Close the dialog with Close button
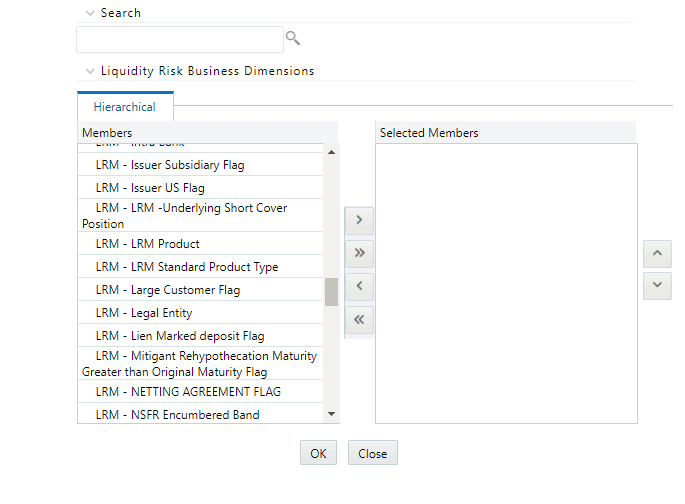 [x=373, y=453]
